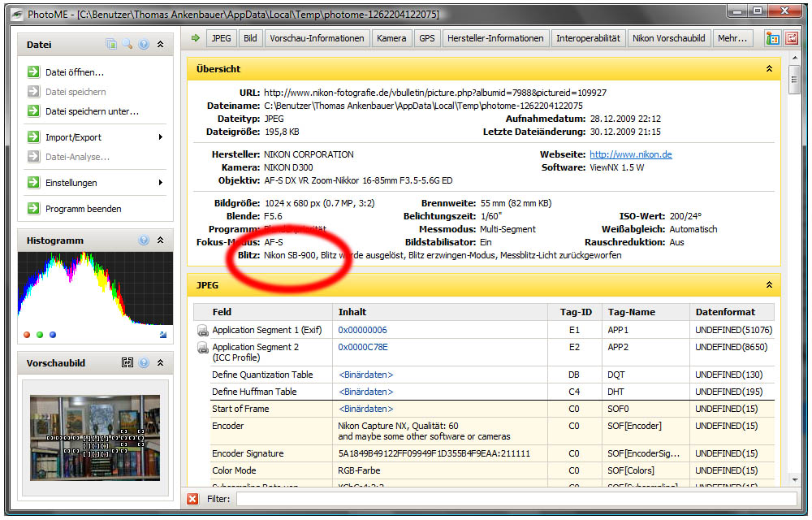Viewport: 812px width, 520px height.
Task: Open the 0x0000C78E ICC Profile link
Action: pyautogui.click(x=363, y=347)
